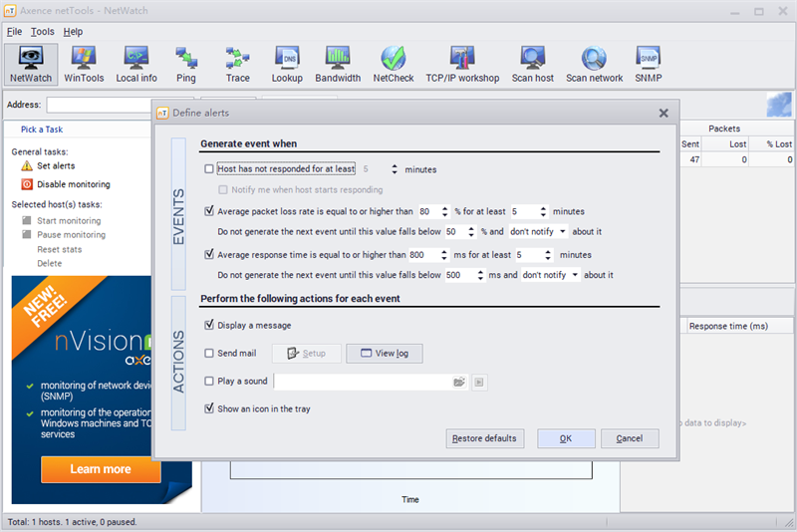Preview the selected sound with play icon
Screen dimensions: 797x532
click(x=479, y=383)
